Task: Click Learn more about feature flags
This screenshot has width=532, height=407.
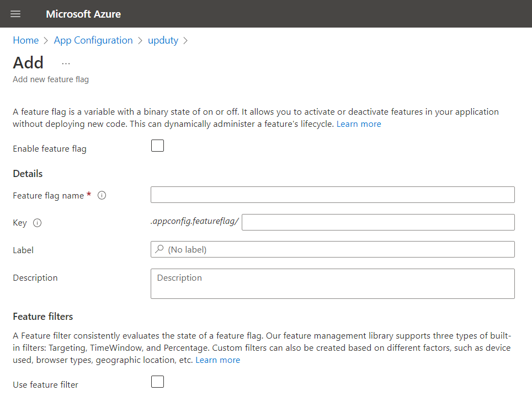Action: [x=359, y=124]
